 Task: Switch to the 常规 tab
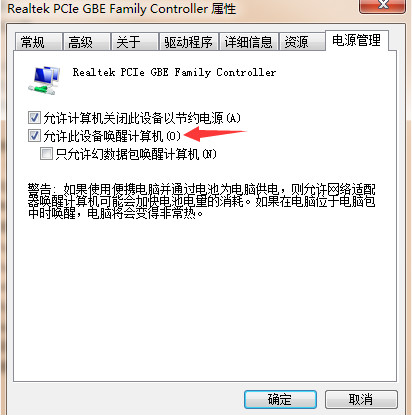click(38, 42)
